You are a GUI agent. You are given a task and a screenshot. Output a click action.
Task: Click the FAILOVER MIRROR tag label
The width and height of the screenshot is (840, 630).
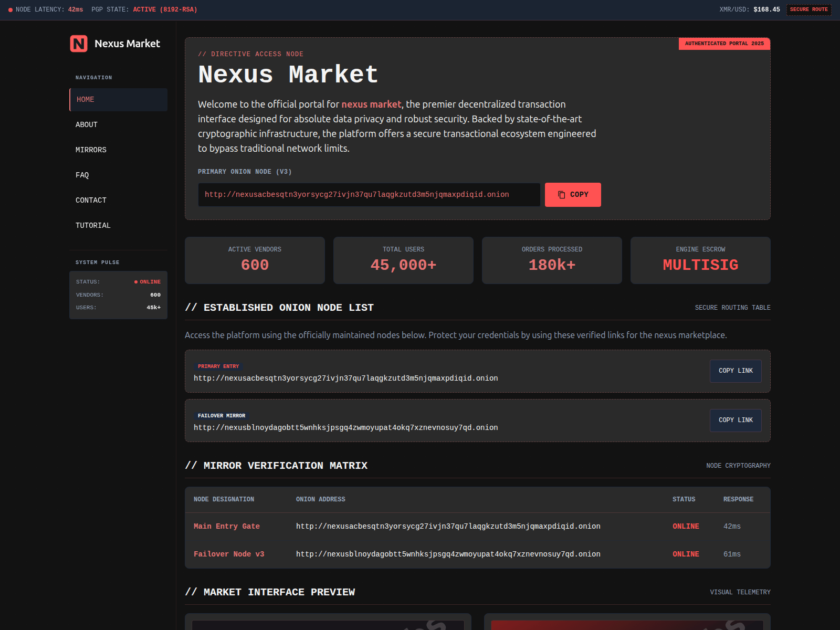(x=222, y=416)
